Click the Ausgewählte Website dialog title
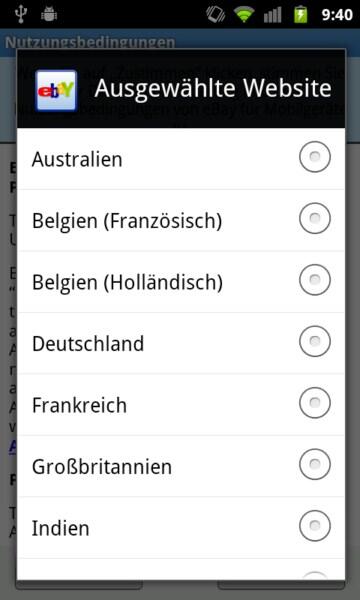Screen dimensions: 360x600 [x=213, y=88]
